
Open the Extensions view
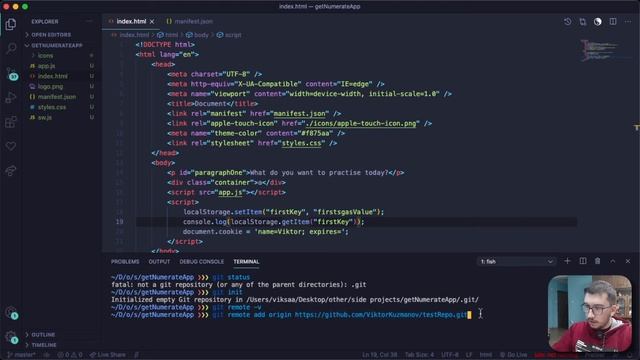(11, 122)
